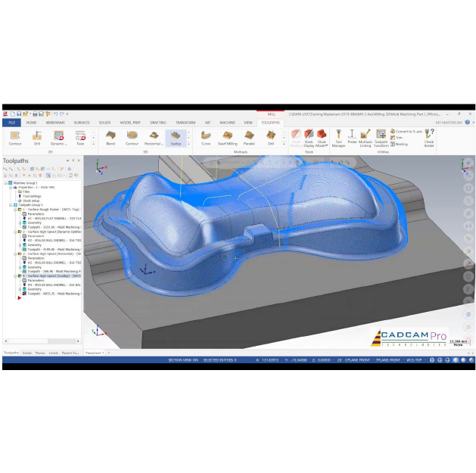
Task: Open the Tool Manager
Action: (338, 138)
